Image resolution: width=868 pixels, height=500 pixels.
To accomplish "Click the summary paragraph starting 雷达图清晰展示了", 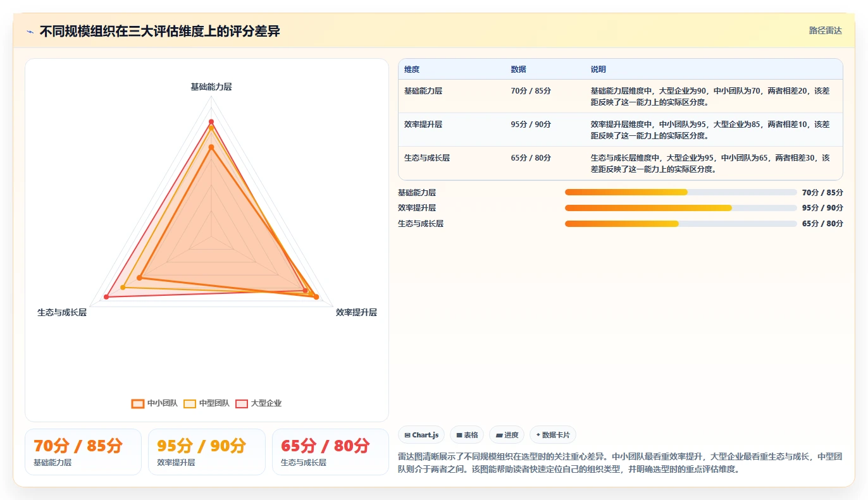I will pos(620,463).
